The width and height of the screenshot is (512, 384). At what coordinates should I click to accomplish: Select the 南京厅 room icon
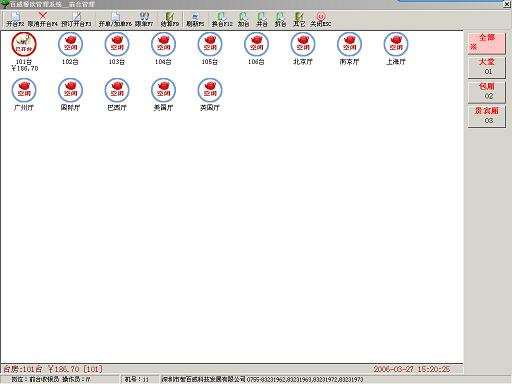coord(349,44)
